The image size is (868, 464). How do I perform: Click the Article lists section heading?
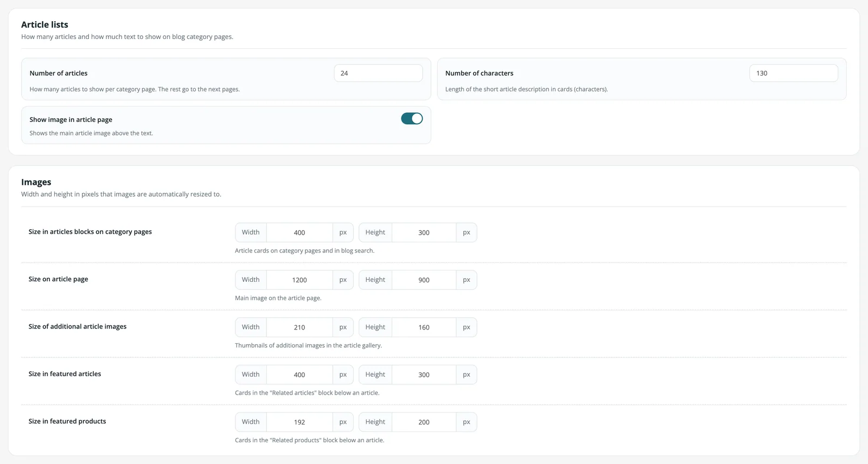tap(44, 24)
